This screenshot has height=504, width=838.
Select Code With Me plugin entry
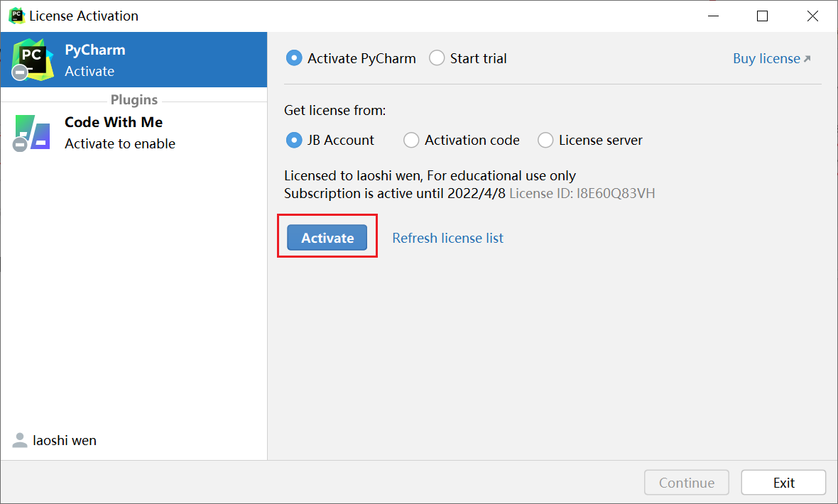coord(134,133)
